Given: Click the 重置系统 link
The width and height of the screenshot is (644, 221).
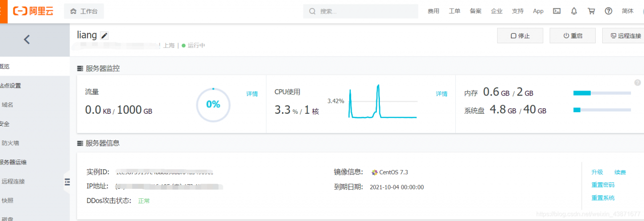Looking at the screenshot, I should tap(603, 198).
